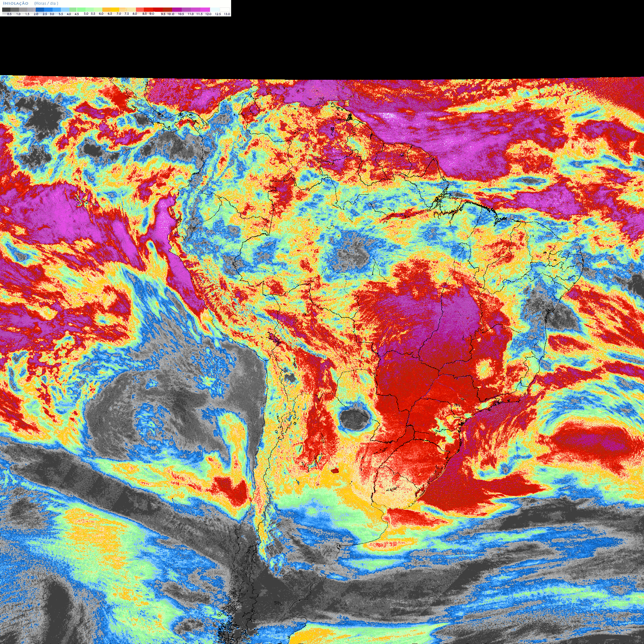
Task: Click the '8.5' legend value
Action: [145, 14]
